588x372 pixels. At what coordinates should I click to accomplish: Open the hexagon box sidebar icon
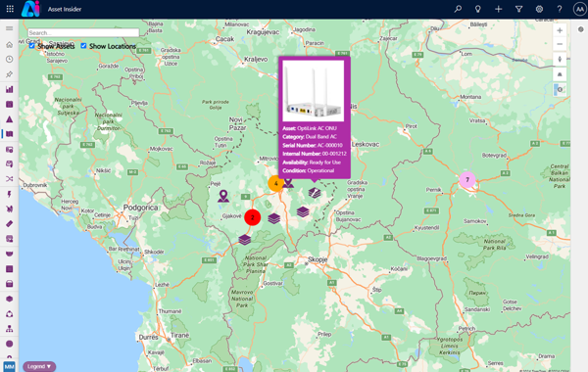10,299
